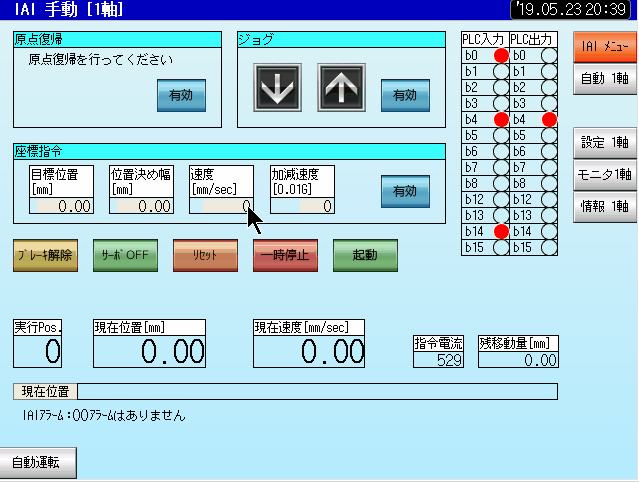Click the 現在速度[mm/sec] value display

(309, 351)
